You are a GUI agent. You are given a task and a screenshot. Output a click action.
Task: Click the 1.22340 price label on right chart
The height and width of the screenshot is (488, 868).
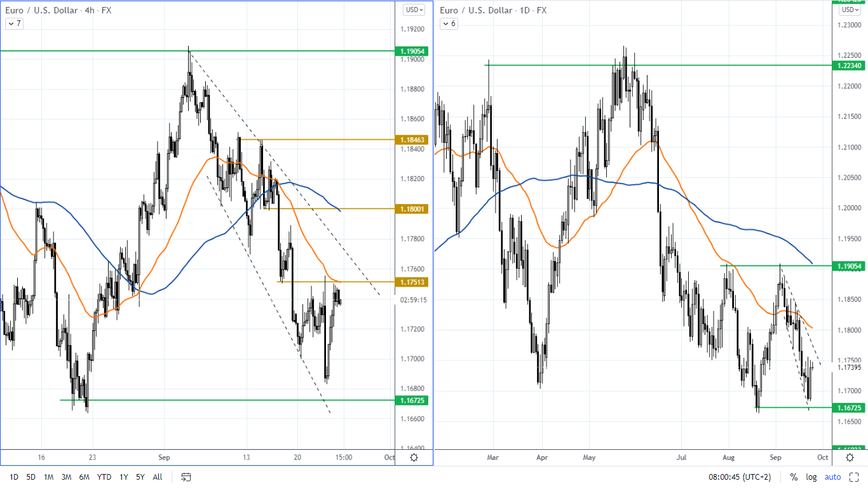coord(850,65)
